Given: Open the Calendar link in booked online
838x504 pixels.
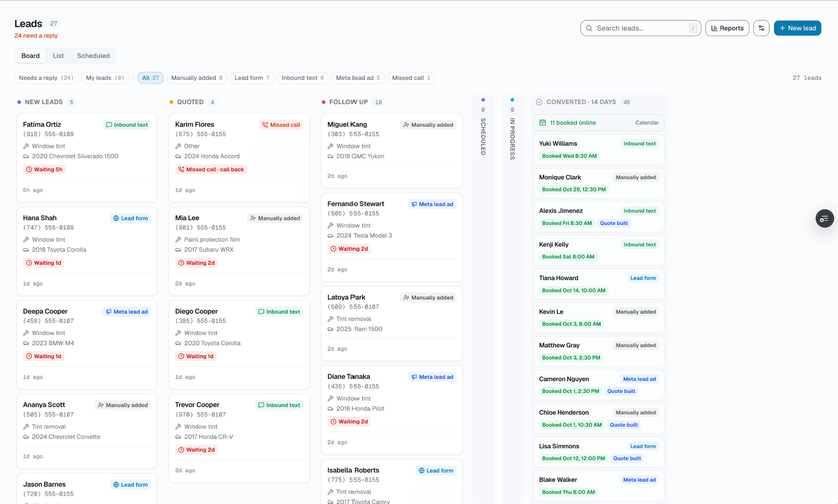Looking at the screenshot, I should (x=647, y=123).
